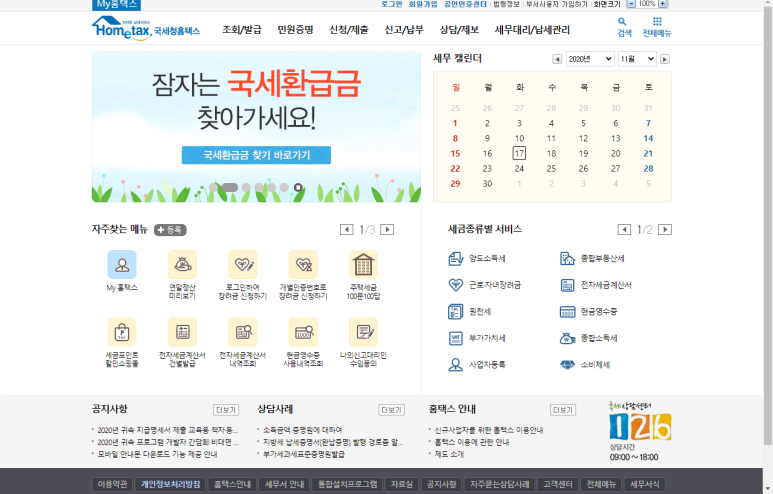Go to previous month in calendar
The image size is (773, 494).
pyautogui.click(x=557, y=59)
